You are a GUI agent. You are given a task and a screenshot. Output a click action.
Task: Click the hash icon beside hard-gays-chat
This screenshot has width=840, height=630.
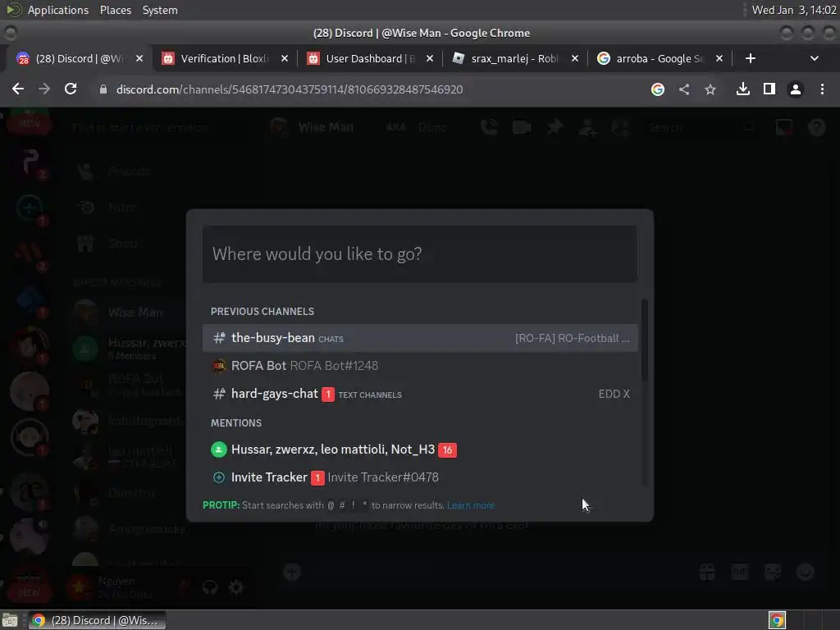point(219,394)
